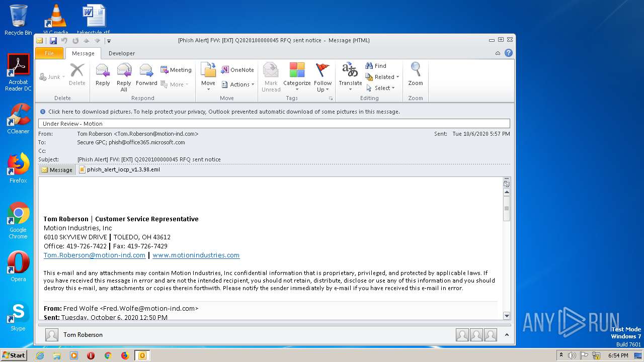The image size is (644, 362).
Task: Expand the Related dropdown
Action: point(382,77)
